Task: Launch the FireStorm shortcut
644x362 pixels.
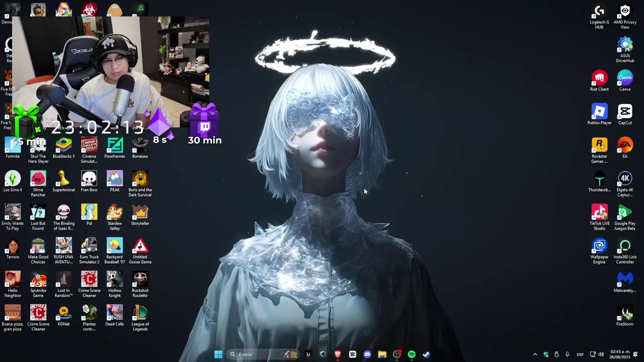Action: (x=625, y=316)
